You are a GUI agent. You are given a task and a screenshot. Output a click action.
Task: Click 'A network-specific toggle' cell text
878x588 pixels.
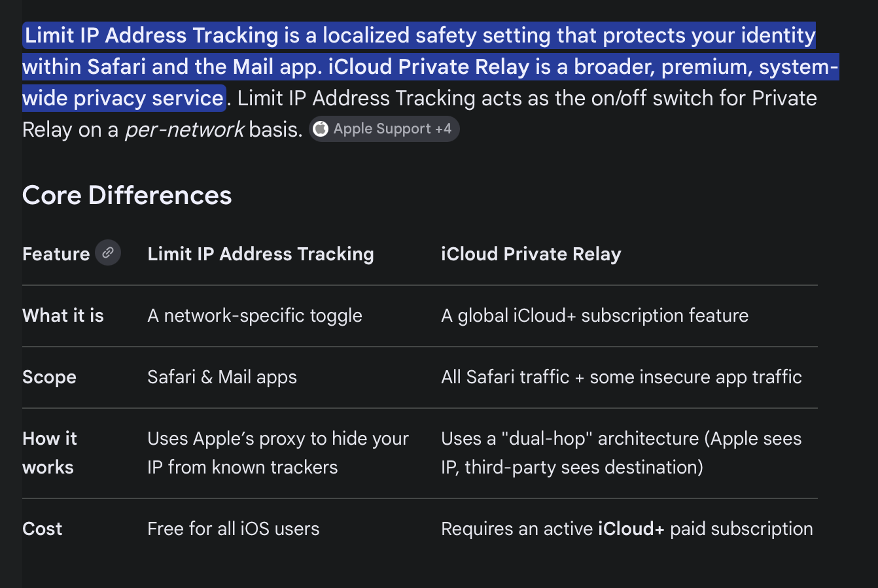[x=255, y=315]
